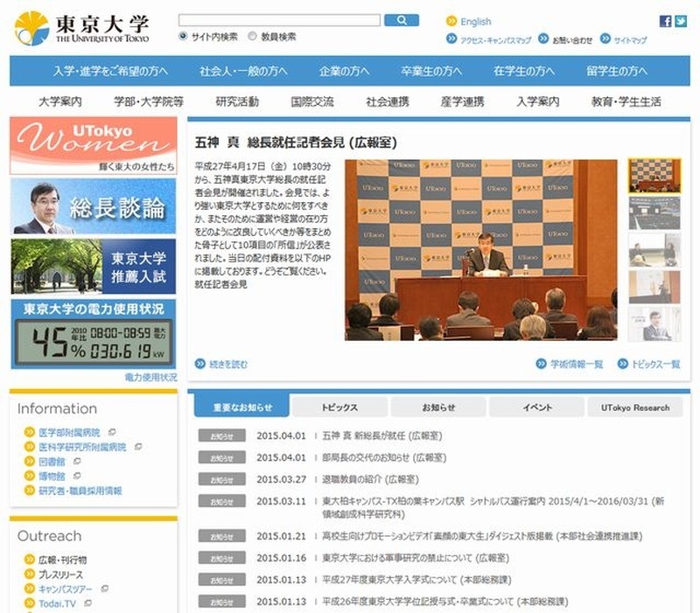Click the chevron icon beside 続きを読む
Viewport: 700px width, 613px height.
point(199,362)
